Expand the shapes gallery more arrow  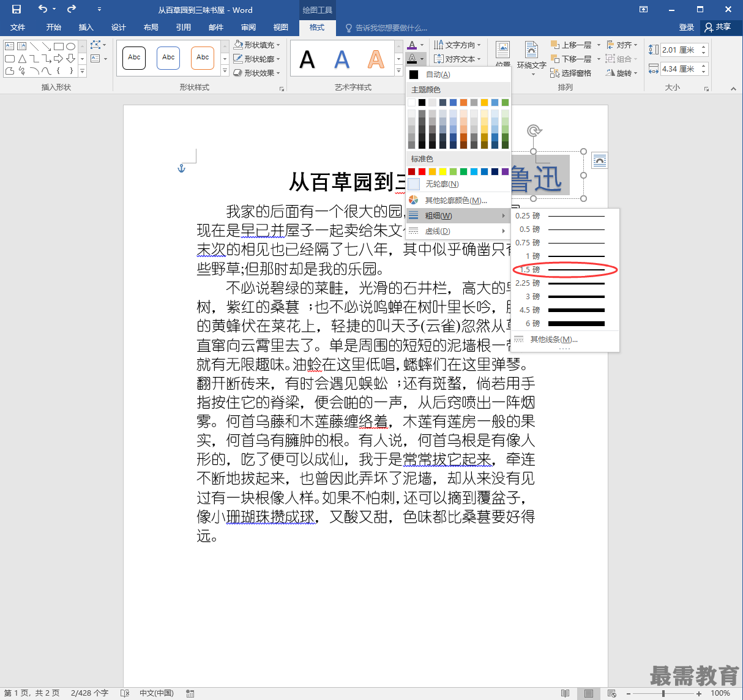(x=83, y=71)
